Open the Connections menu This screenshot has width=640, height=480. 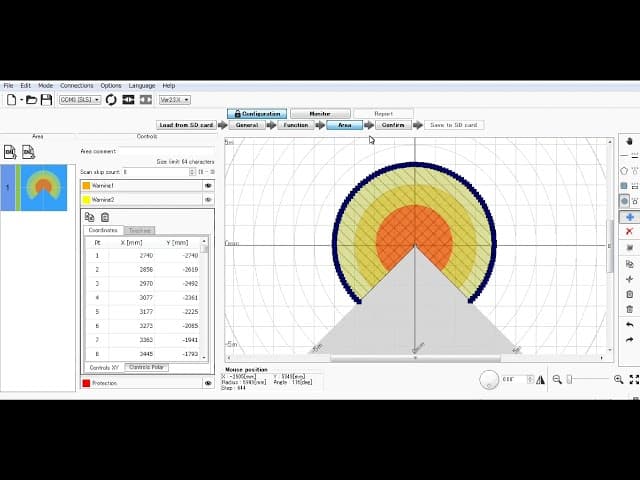coord(76,86)
